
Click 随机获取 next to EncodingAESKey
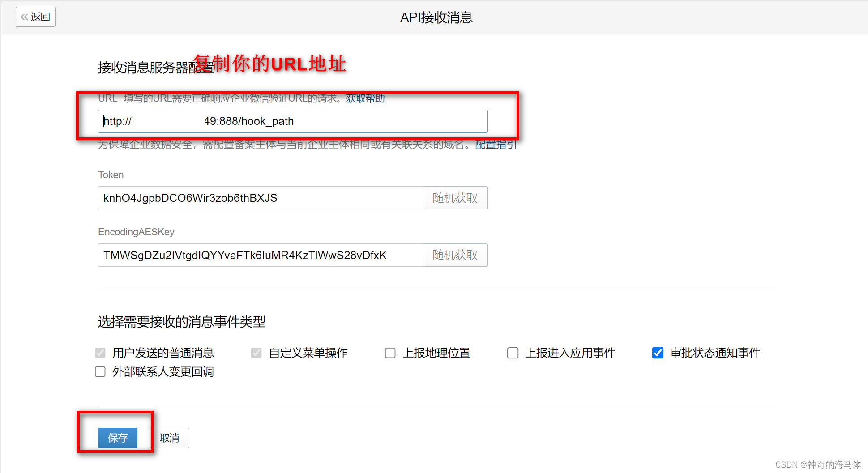(454, 255)
